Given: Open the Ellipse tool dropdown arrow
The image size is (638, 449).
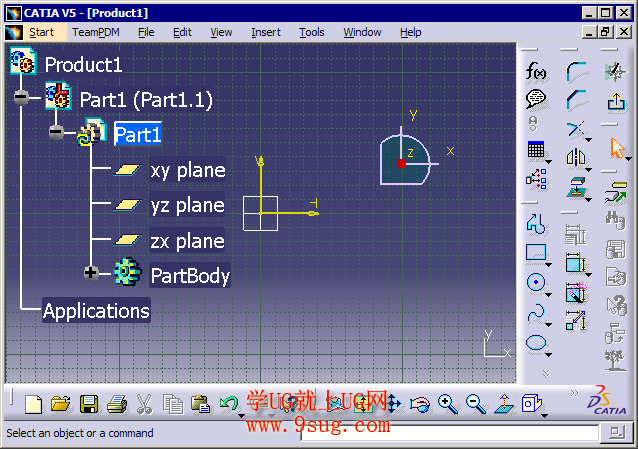Looking at the screenshot, I should click(548, 355).
